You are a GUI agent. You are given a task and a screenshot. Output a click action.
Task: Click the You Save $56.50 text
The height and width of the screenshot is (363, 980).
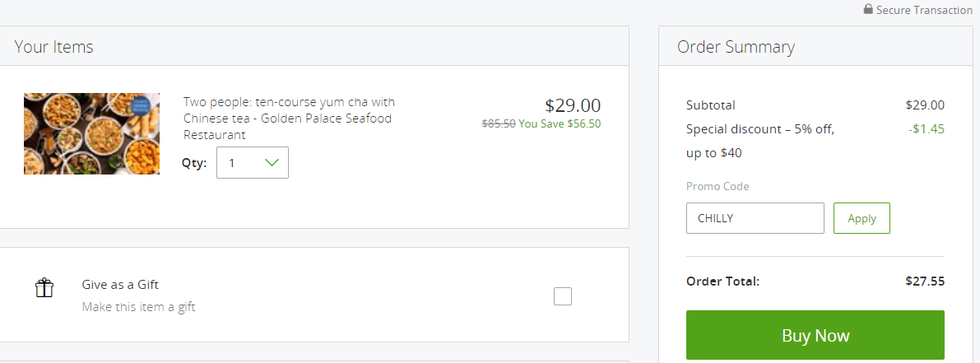point(560,123)
